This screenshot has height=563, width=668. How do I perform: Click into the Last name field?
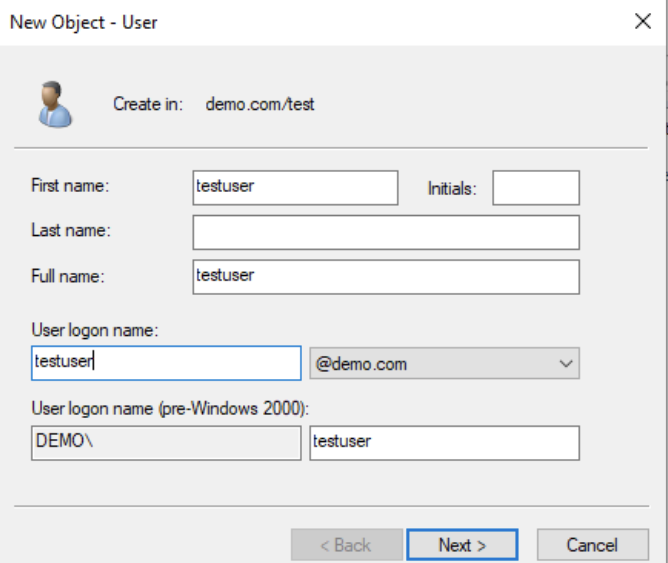386,233
